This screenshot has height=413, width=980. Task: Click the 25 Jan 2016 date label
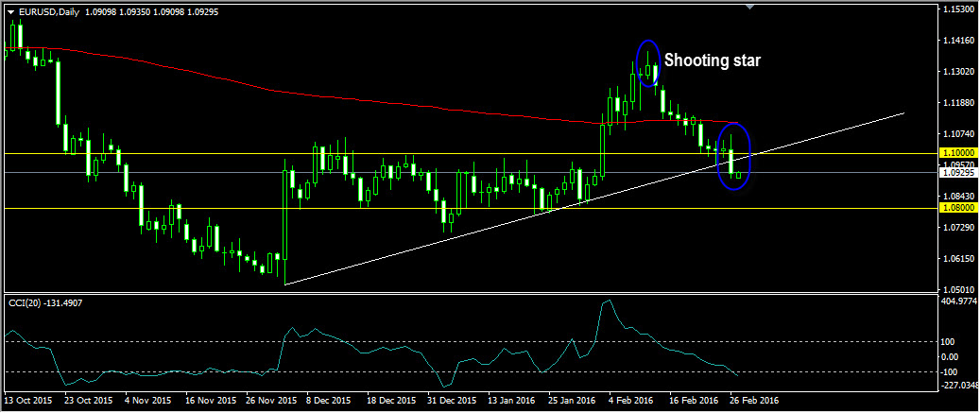coord(573,400)
